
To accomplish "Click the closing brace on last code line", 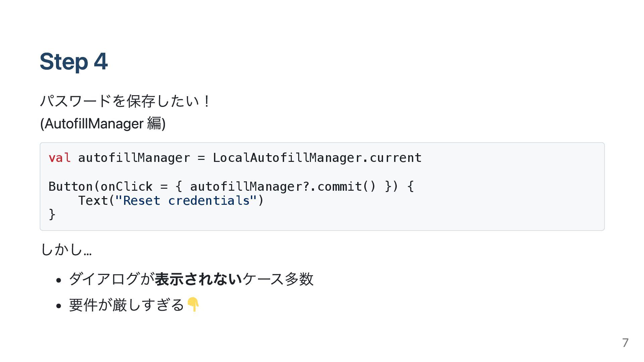I will click(52, 214).
